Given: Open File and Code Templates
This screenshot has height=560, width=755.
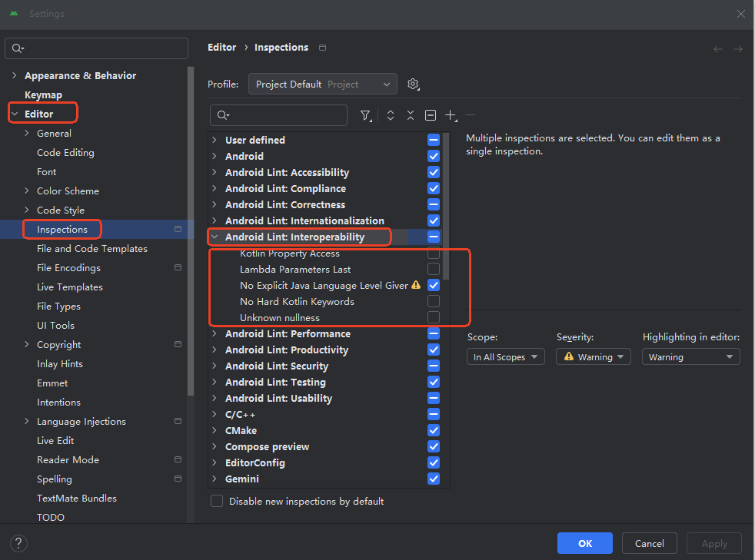Looking at the screenshot, I should (92, 249).
